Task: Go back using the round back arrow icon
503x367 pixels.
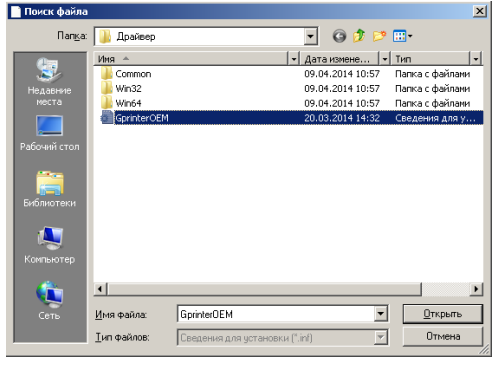Action: tap(339, 36)
